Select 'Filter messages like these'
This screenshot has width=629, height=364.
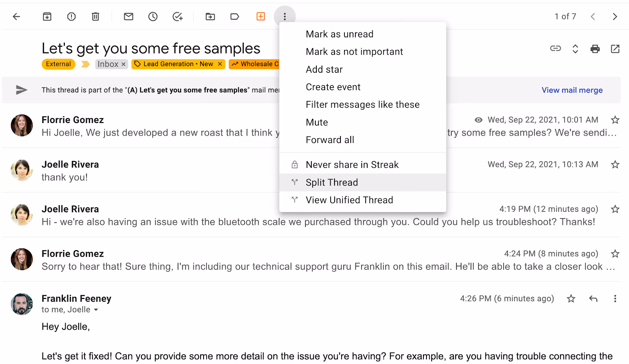[x=362, y=105]
